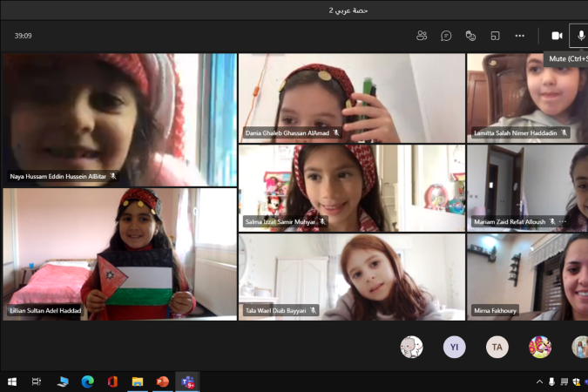Switch to Microsoft Teams in taskbar
This screenshot has width=588, height=392.
pyautogui.click(x=187, y=382)
